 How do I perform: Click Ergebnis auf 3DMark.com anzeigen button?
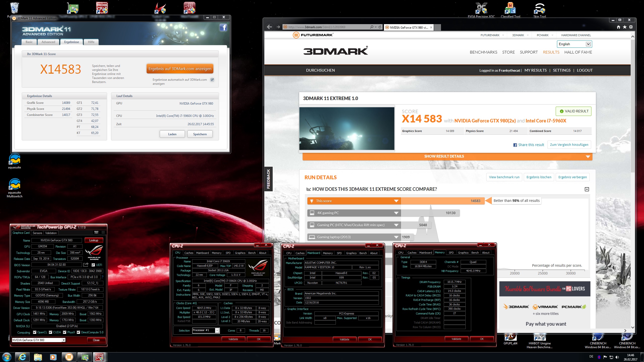[180, 69]
